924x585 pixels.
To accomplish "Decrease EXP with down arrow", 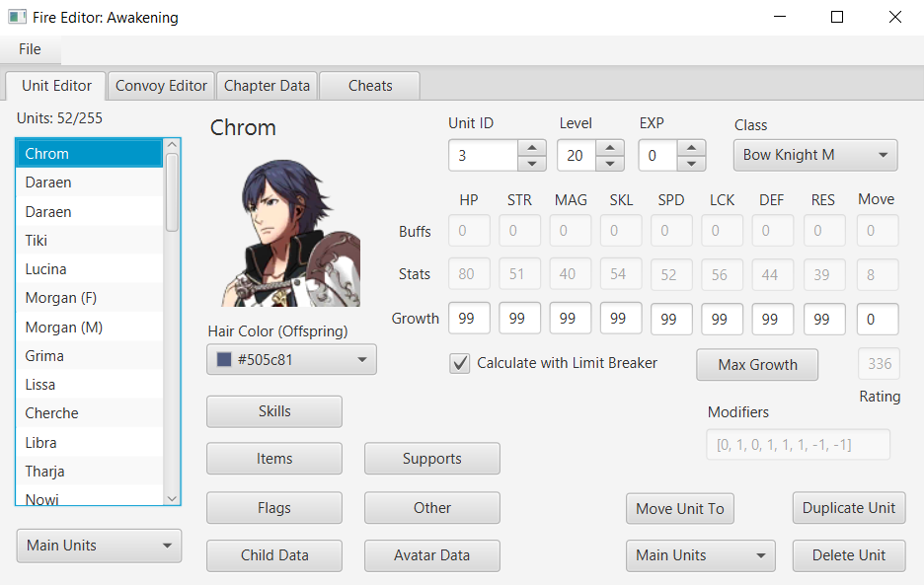I will coord(691,163).
